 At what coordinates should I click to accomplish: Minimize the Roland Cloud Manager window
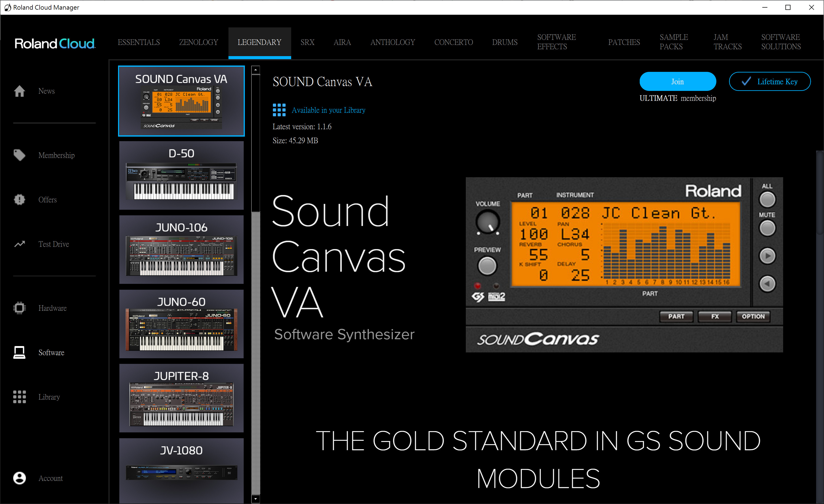tap(765, 7)
